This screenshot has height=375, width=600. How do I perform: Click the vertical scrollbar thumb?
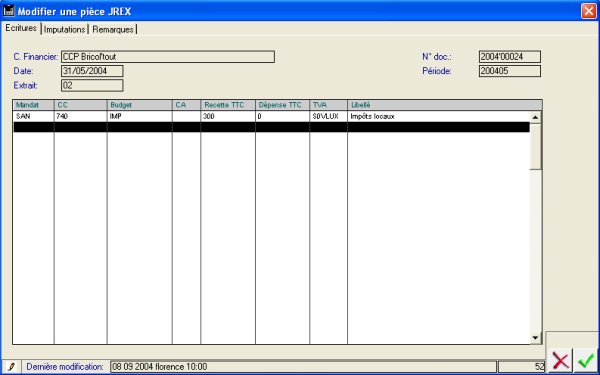[535, 146]
